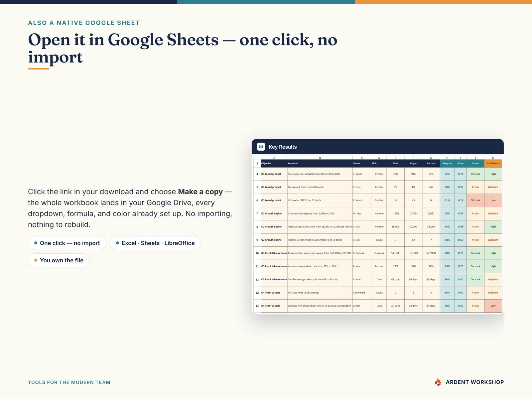Click owner cell 'M. Sato'
The width and height of the screenshot is (532, 399).
pos(362,213)
